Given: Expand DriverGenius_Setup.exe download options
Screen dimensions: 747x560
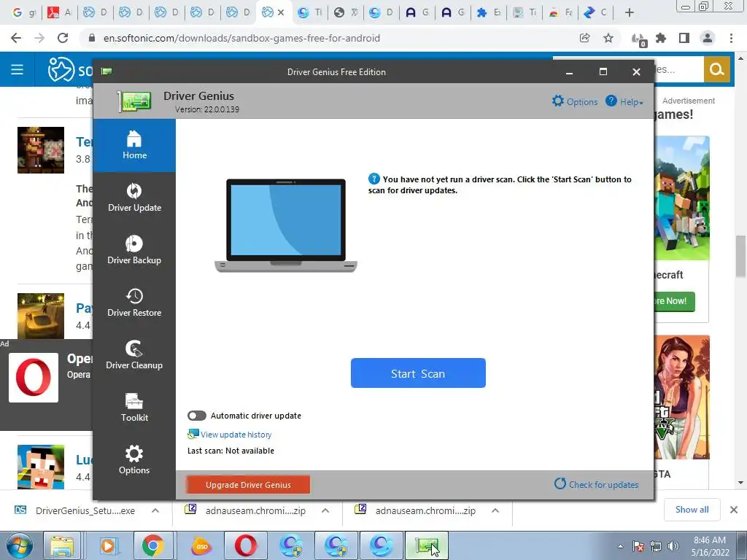Looking at the screenshot, I should coord(155,510).
